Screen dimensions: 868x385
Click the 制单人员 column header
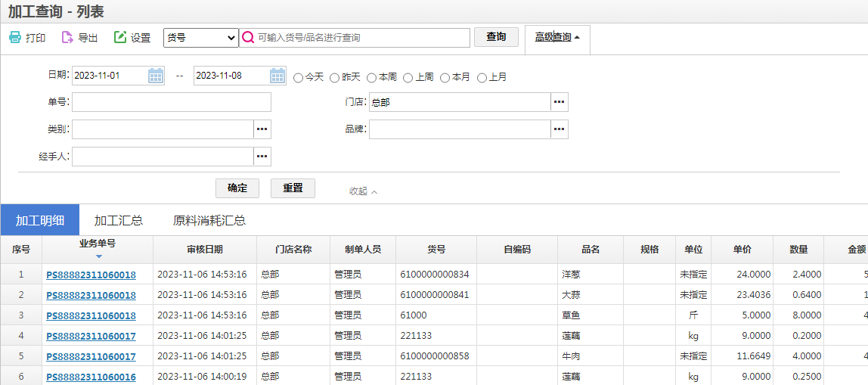[363, 250]
